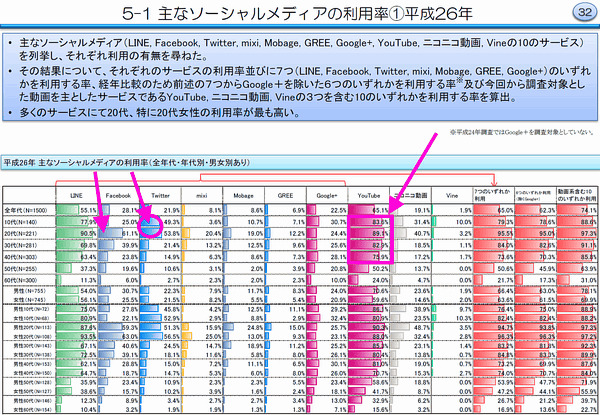Click the 25.5% Facebook value for 女性(N=745)
Image resolution: width=600 pixels, height=415 pixels.
tap(130, 299)
